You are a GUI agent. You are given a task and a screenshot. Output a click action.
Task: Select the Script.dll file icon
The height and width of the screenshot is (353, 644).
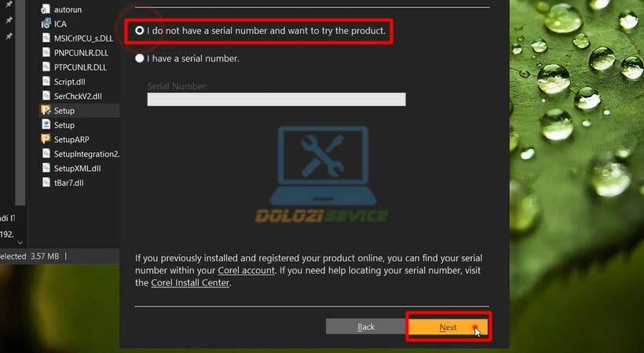click(x=46, y=82)
